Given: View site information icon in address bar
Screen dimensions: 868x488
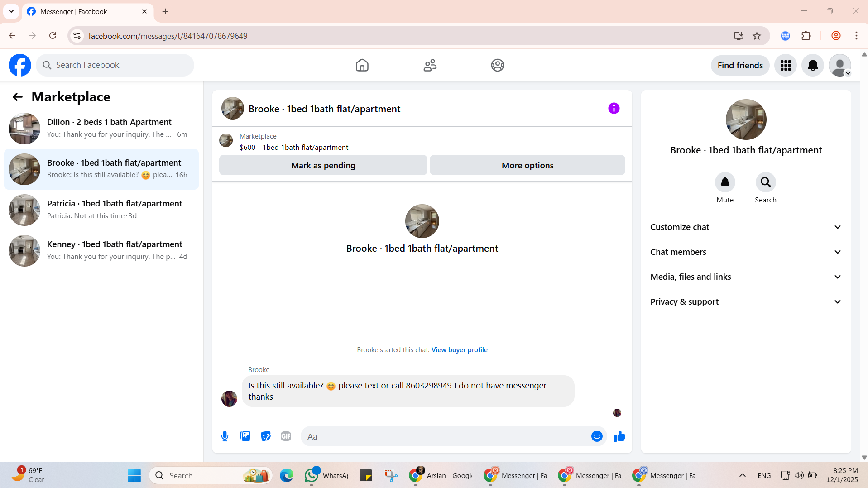Looking at the screenshot, I should [77, 36].
